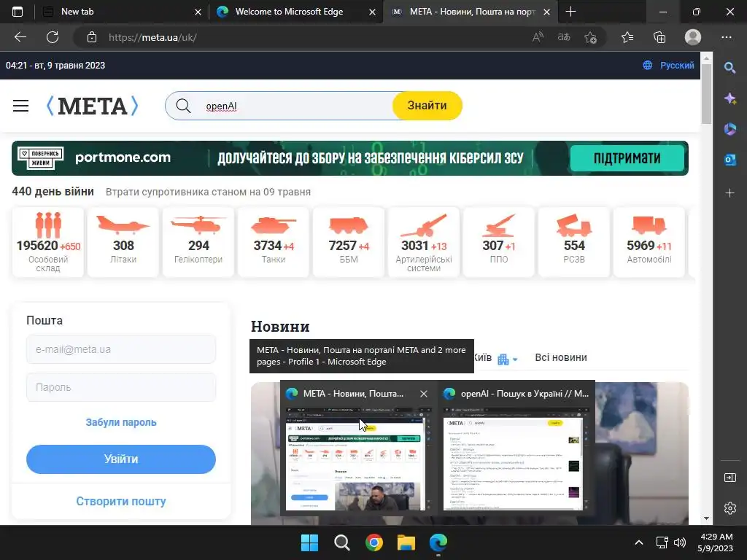This screenshot has width=747, height=560.
Task: Click the Гелікоптери losses card
Action: [198, 242]
